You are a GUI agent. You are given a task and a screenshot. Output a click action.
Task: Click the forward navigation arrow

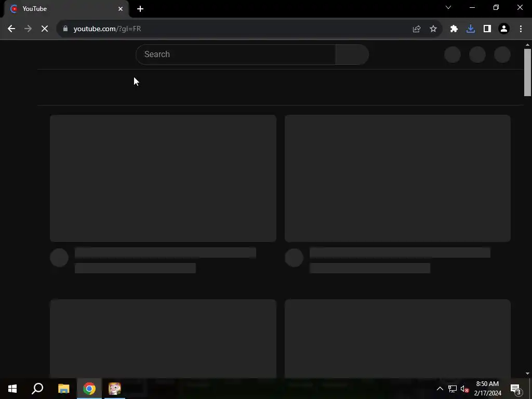click(28, 29)
